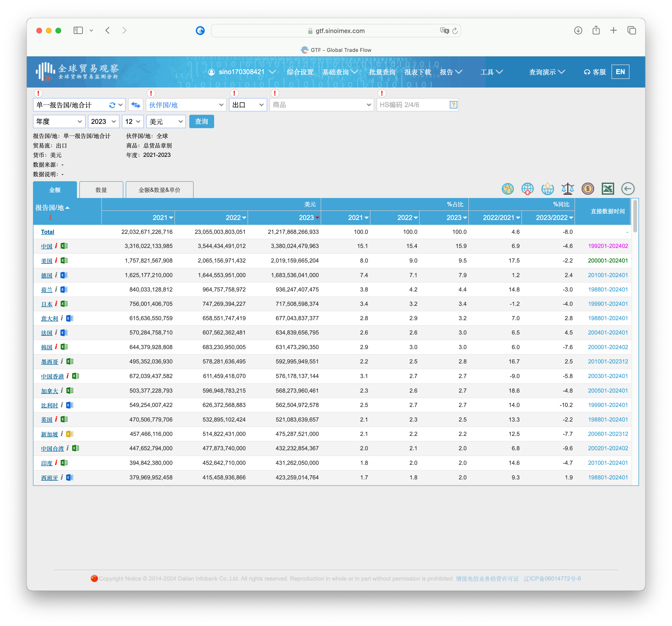672x626 pixels.
Task: Click the table vertical scrollbar
Action: point(635,216)
